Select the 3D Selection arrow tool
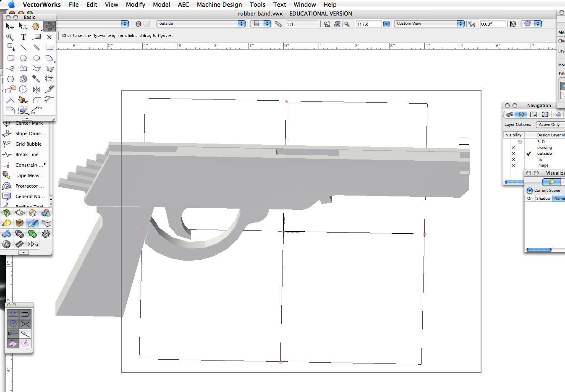This screenshot has height=392, width=565. (24, 26)
